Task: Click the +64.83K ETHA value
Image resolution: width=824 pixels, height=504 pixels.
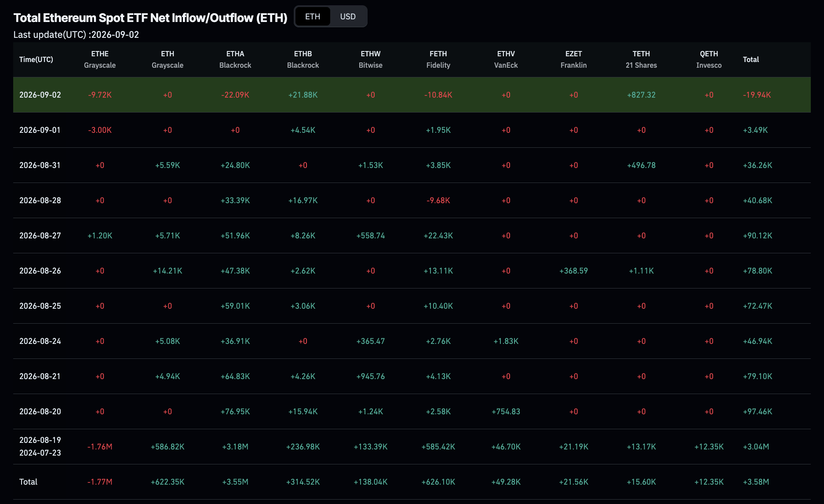Action: [235, 376]
